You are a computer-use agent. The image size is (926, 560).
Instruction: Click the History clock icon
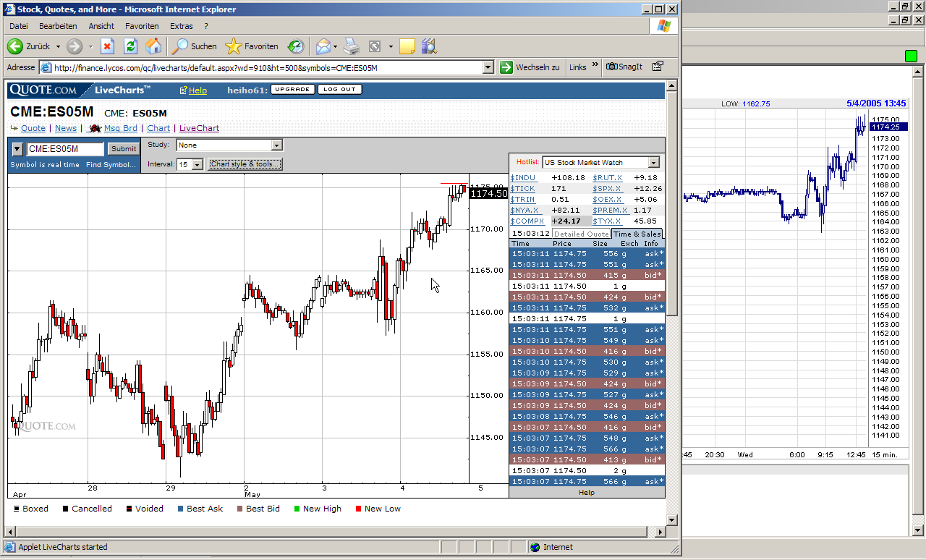[x=296, y=46]
